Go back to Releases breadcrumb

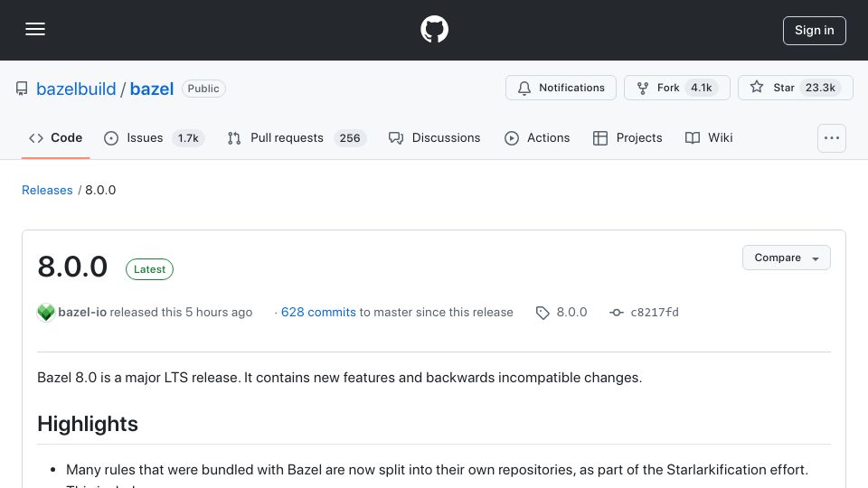(47, 191)
